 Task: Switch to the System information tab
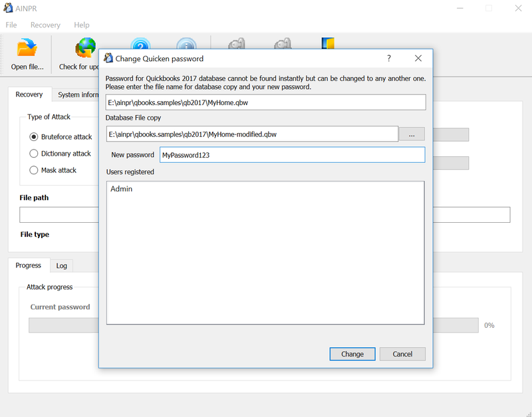click(76, 94)
